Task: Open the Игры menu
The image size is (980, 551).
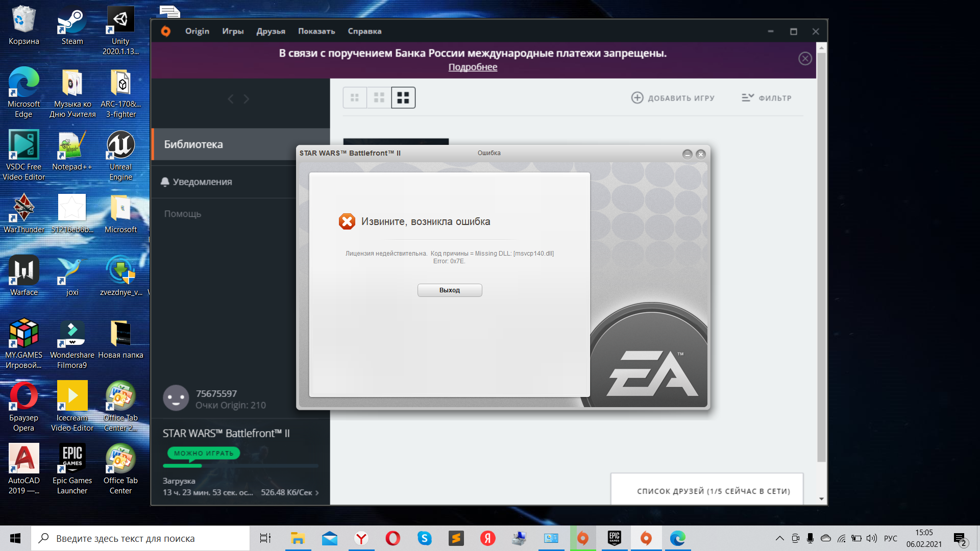Action: point(233,31)
